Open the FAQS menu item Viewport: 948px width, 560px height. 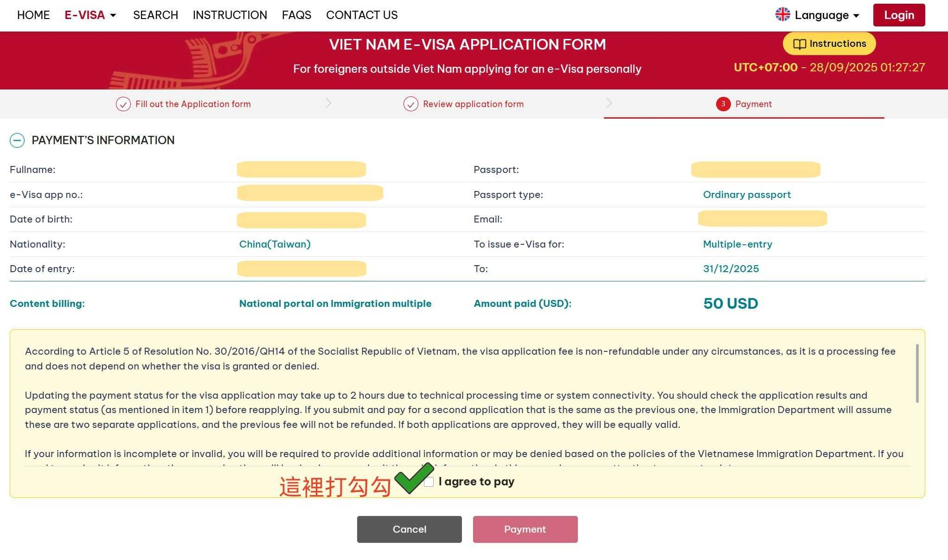click(x=296, y=15)
